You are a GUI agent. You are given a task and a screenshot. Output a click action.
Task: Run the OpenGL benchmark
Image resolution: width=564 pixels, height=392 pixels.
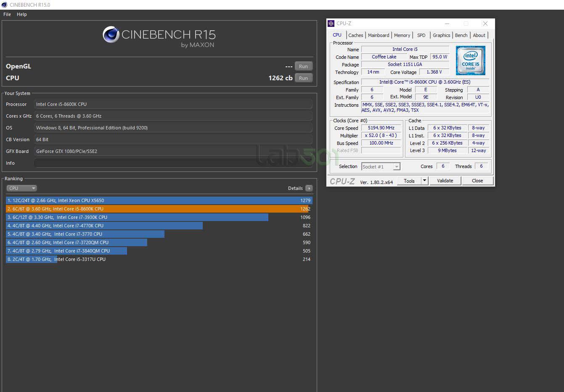tap(304, 66)
